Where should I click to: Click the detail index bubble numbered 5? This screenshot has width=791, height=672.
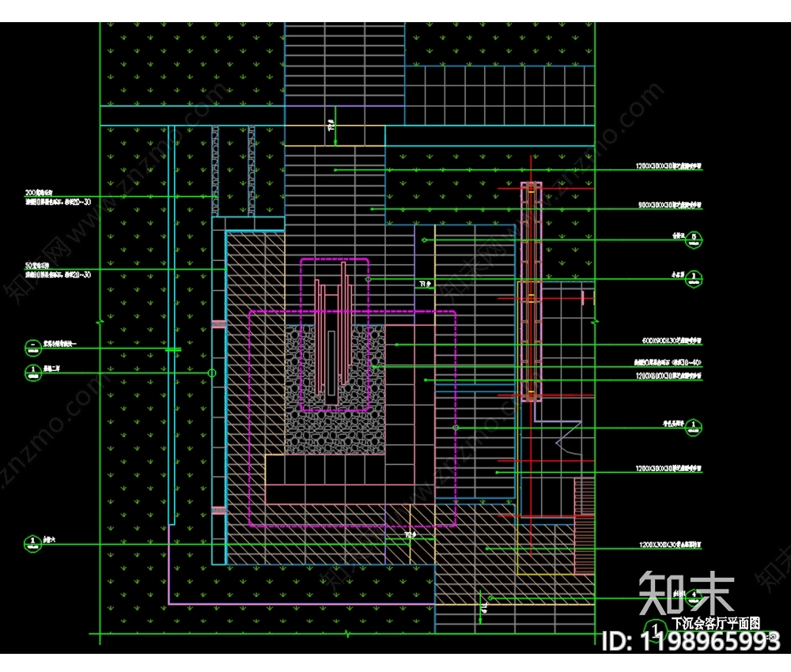click(694, 240)
